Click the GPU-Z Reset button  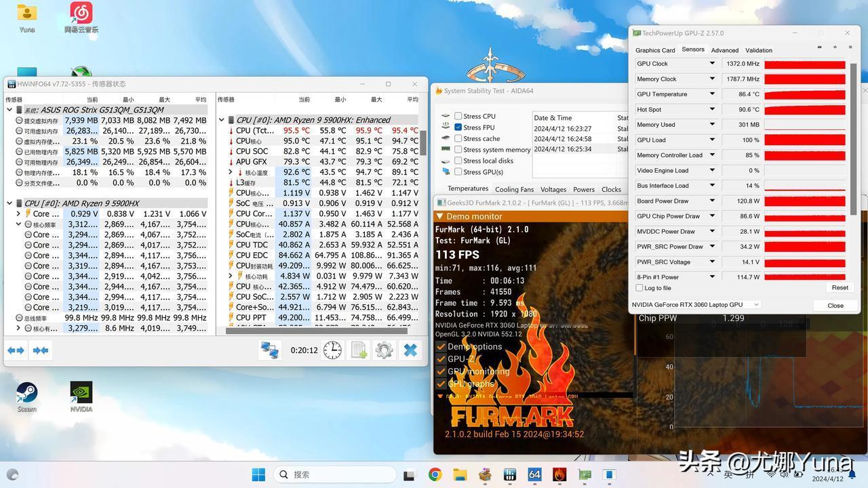(840, 287)
